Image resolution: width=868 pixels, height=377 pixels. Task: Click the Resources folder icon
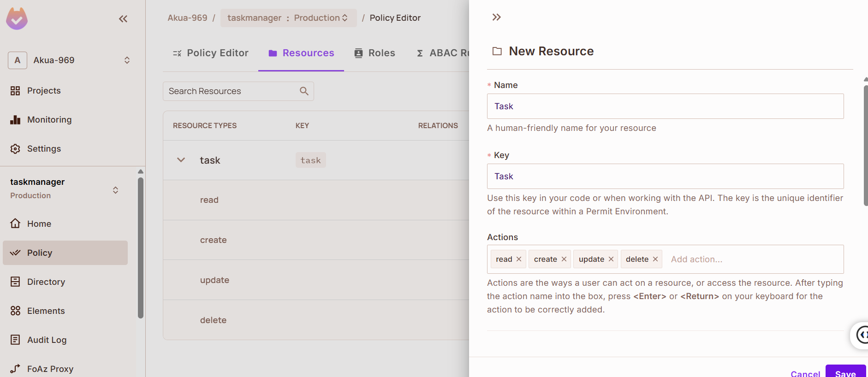(273, 53)
